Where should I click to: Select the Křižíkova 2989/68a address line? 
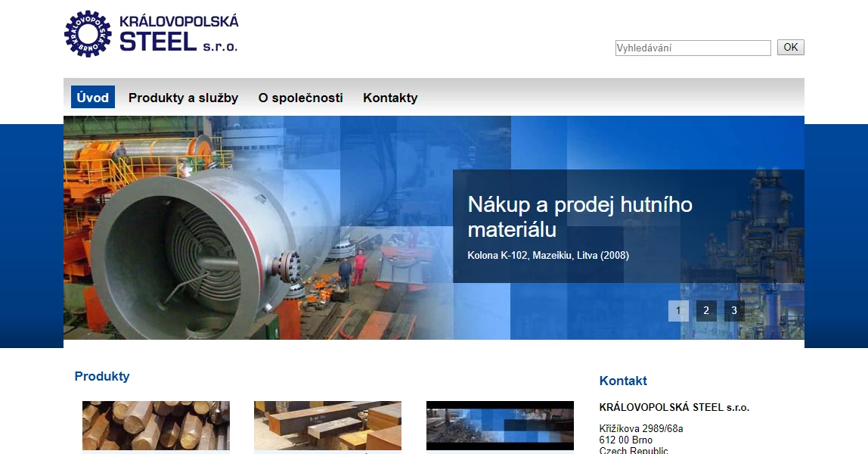[x=641, y=428]
